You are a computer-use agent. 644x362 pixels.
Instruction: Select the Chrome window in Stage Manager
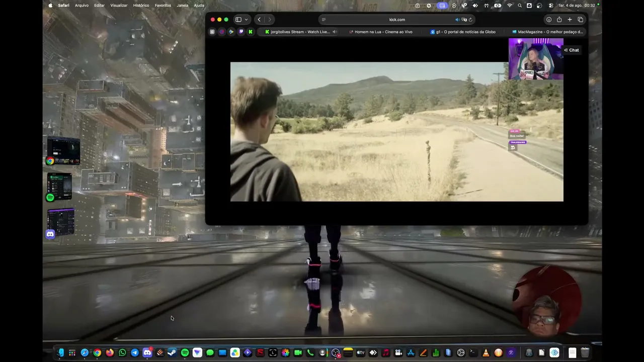pos(63,151)
